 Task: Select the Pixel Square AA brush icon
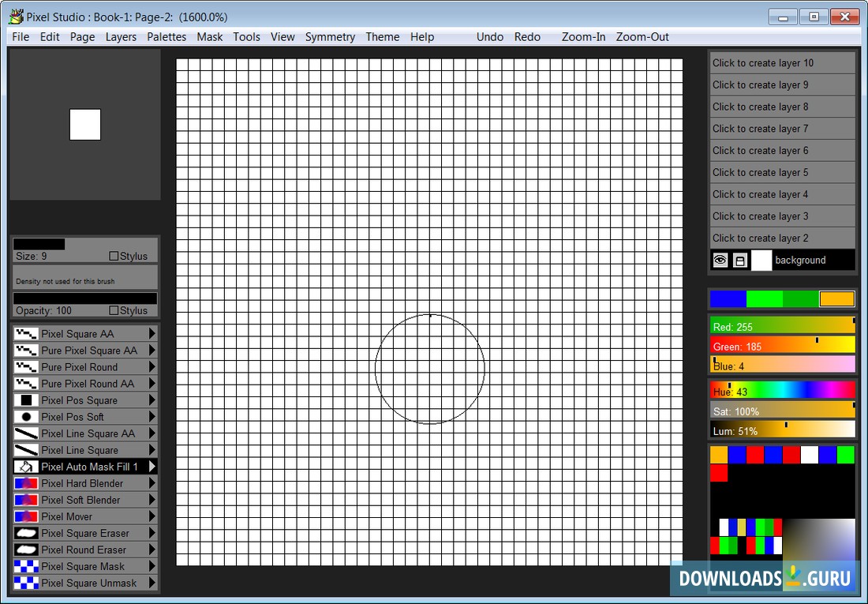tap(26, 334)
